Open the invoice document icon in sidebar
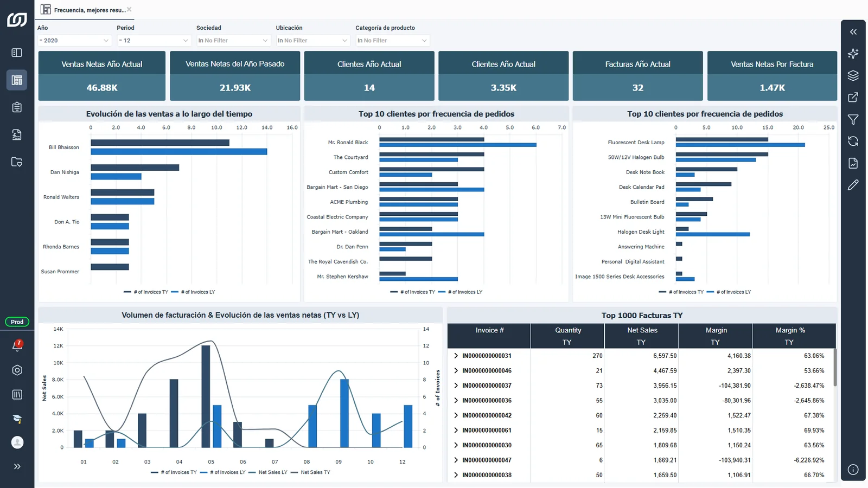Screen dimensions: 868x488 [17, 134]
